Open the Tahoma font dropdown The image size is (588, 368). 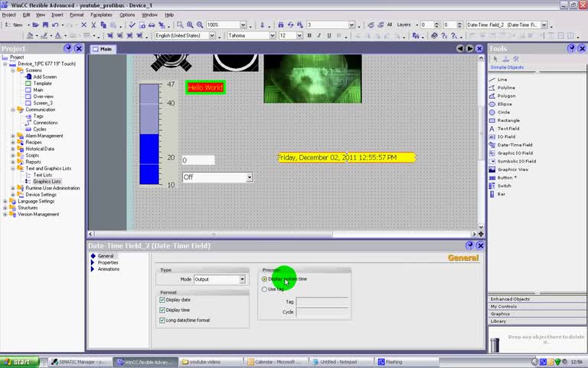click(x=273, y=35)
